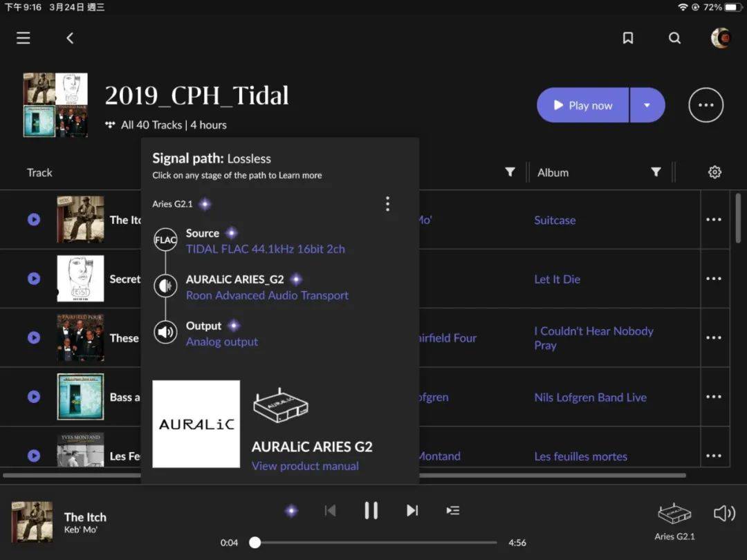
Task: Open the Roon hamburger menu
Action: [x=23, y=38]
